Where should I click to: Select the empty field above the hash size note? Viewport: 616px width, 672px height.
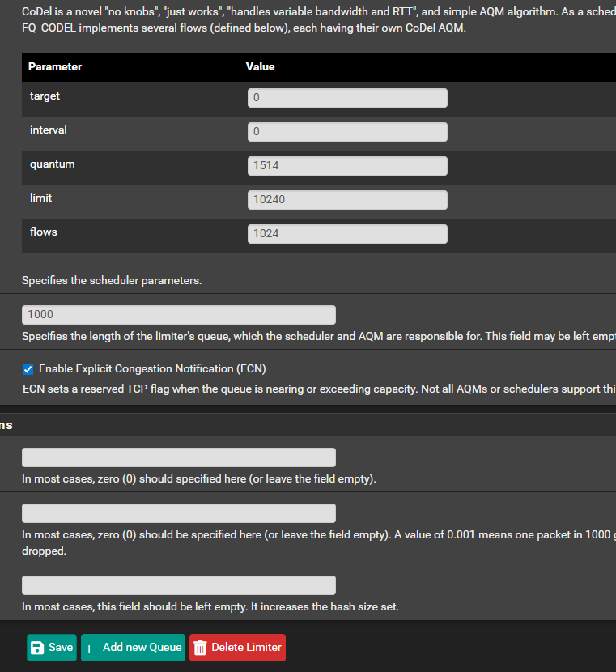pyautogui.click(x=178, y=585)
